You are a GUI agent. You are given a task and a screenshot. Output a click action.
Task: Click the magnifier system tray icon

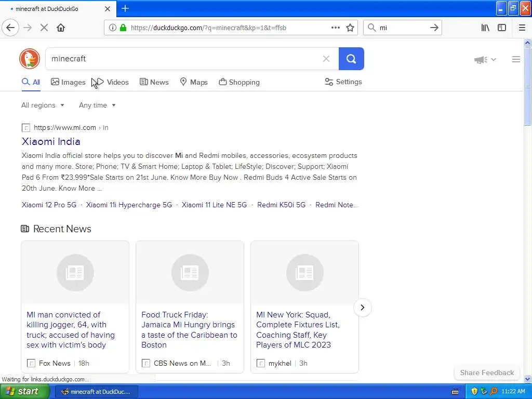point(494,392)
